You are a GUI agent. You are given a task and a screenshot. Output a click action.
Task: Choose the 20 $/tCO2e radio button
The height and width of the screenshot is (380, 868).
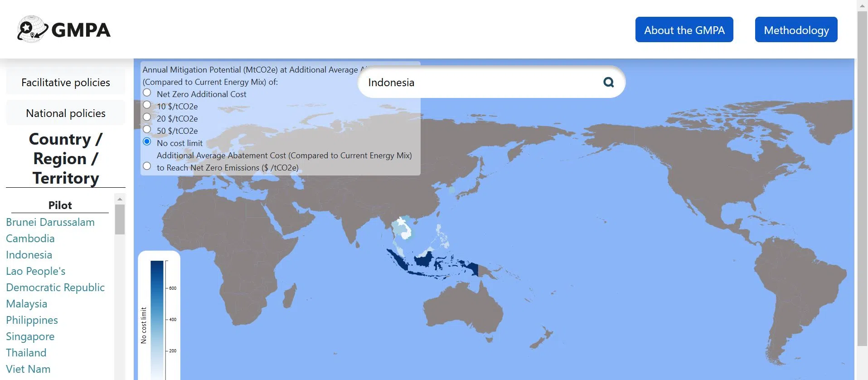click(147, 117)
